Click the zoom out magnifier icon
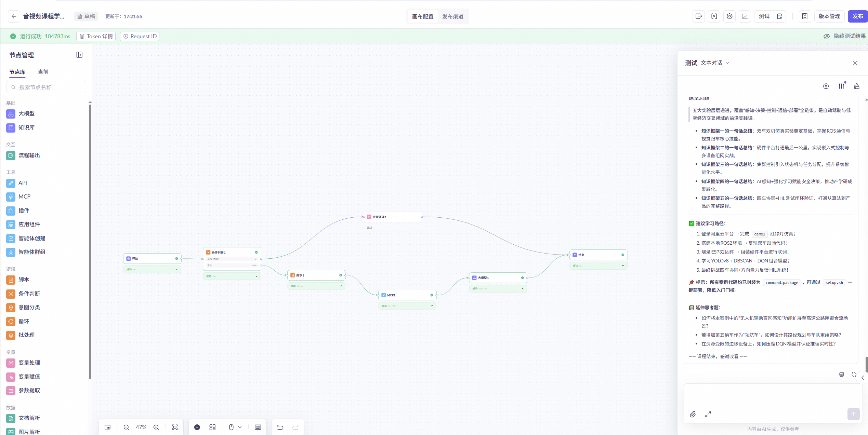The width and height of the screenshot is (868, 435). (x=126, y=427)
